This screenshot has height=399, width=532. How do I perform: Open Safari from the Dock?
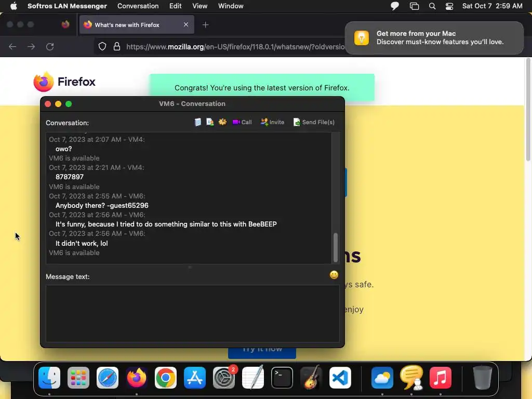pyautogui.click(x=108, y=378)
